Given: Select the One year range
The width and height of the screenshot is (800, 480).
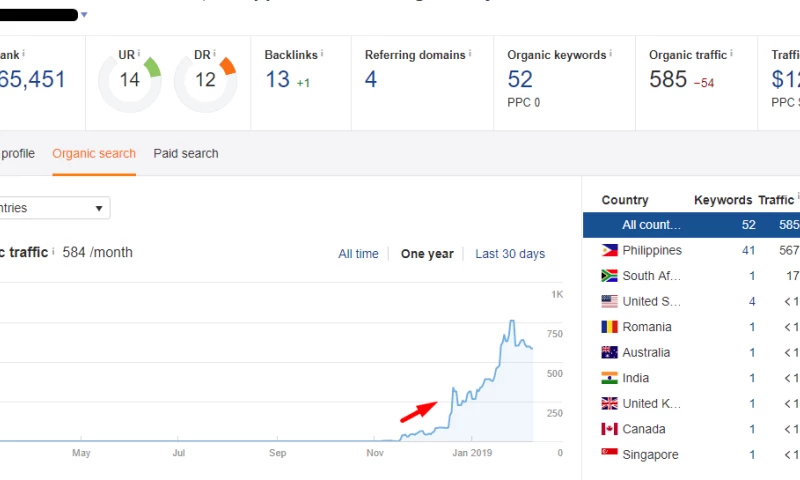Looking at the screenshot, I should pyautogui.click(x=427, y=254).
